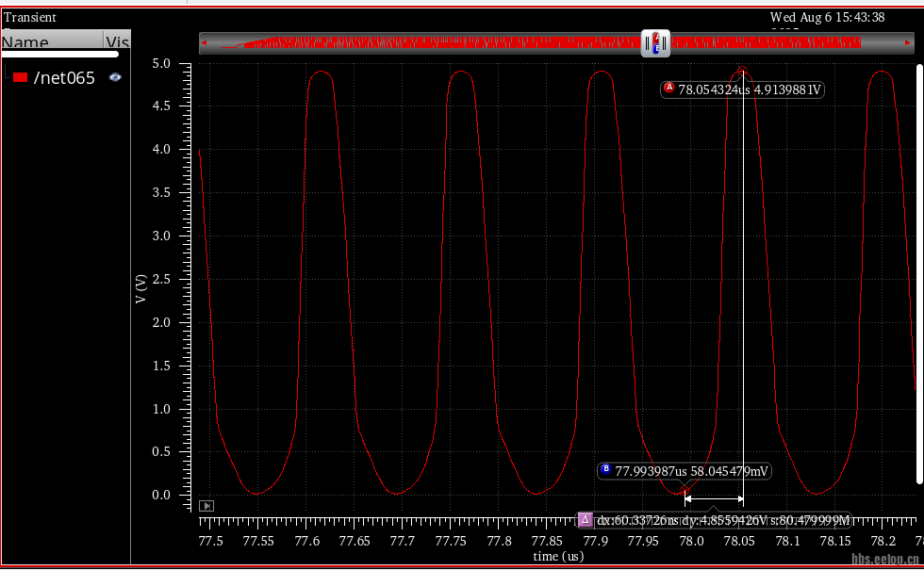Click the red A marker circle icon
The width and height of the screenshot is (924, 570).
click(x=668, y=88)
